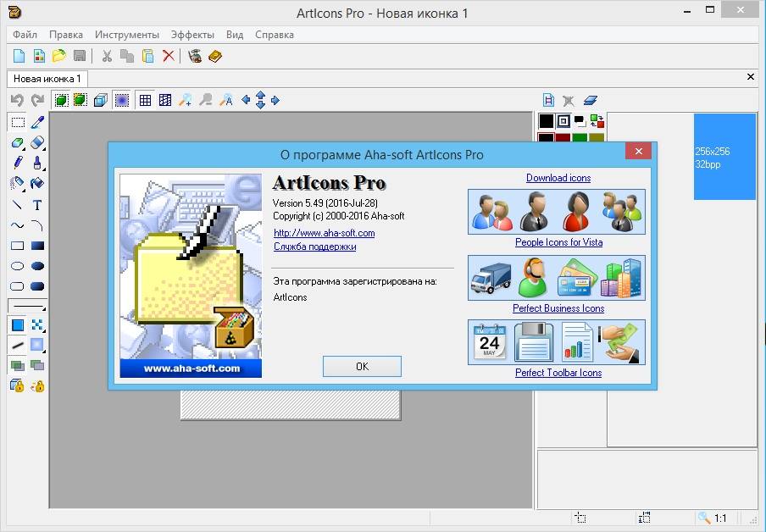
Task: Open the Правка menu
Action: click(66, 35)
